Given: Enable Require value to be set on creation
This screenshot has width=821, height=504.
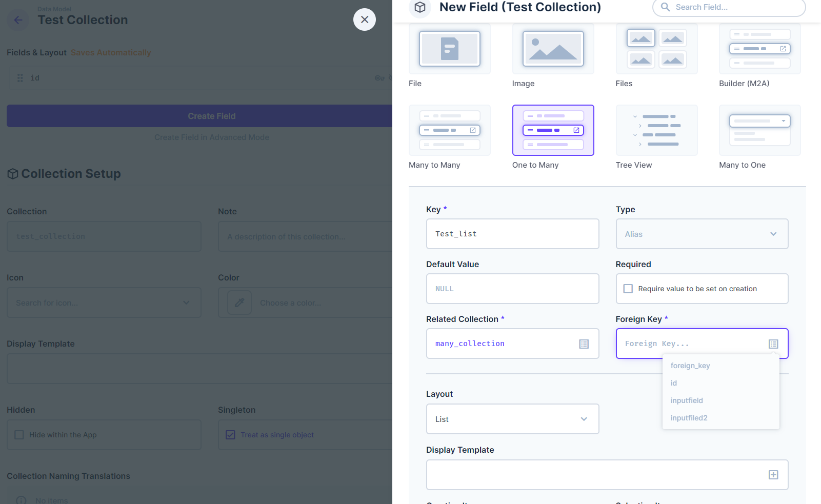Looking at the screenshot, I should (628, 288).
